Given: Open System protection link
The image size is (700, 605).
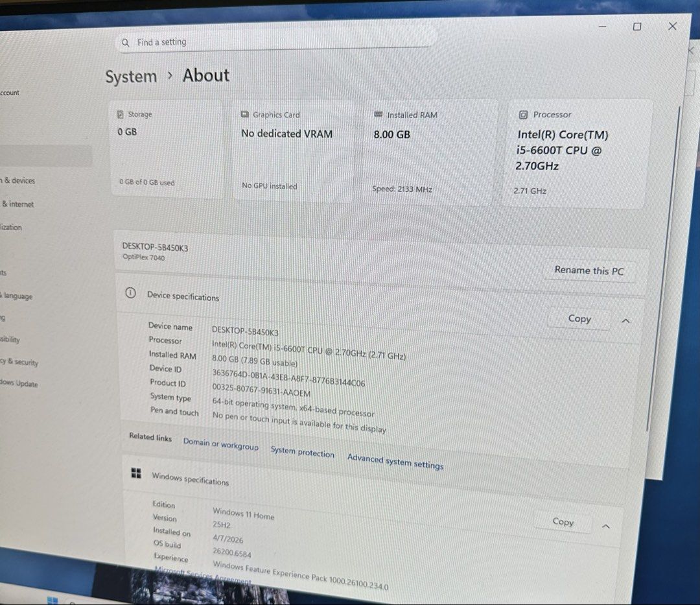Looking at the screenshot, I should click(x=302, y=452).
